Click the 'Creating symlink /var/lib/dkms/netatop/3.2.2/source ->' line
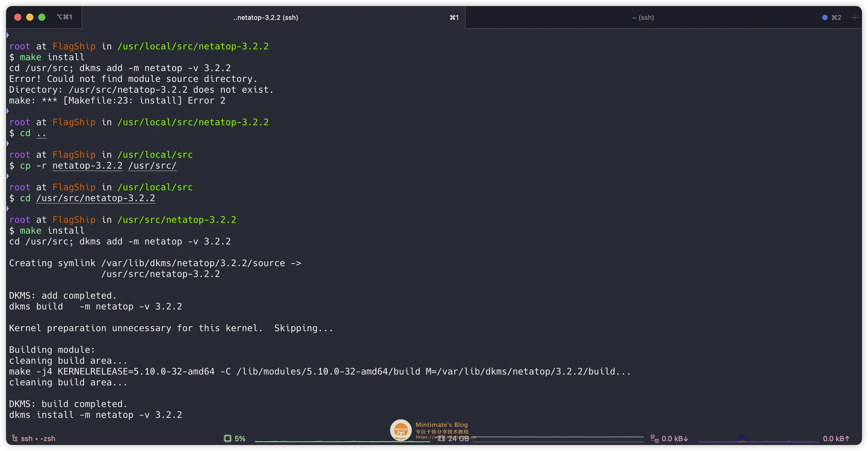868x451 pixels. point(155,263)
